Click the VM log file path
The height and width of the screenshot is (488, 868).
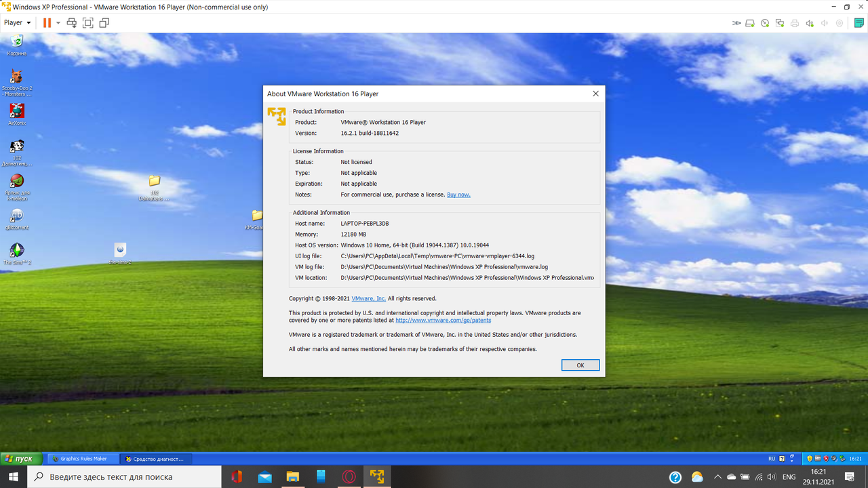point(444,267)
